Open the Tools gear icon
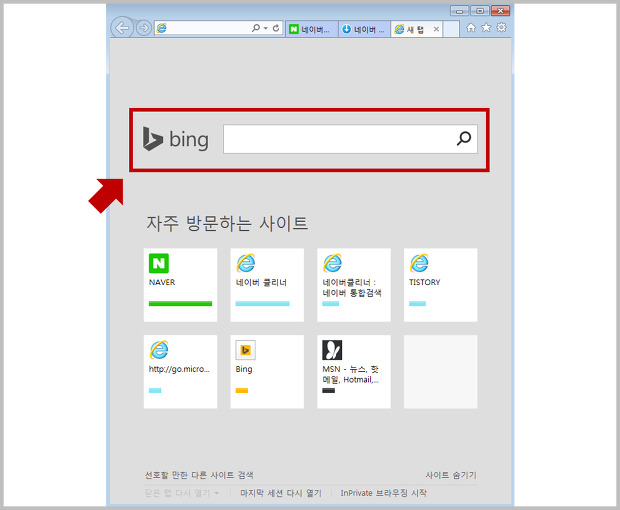 pos(501,27)
